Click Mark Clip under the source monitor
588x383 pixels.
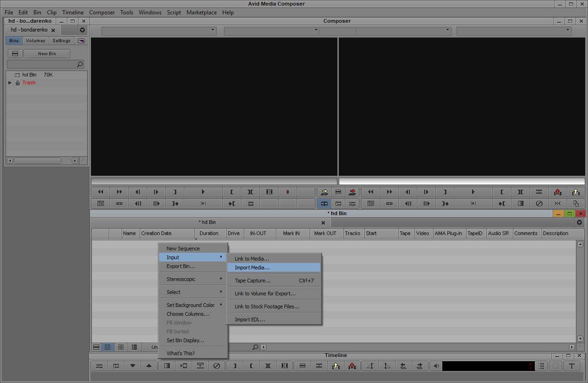250,192
